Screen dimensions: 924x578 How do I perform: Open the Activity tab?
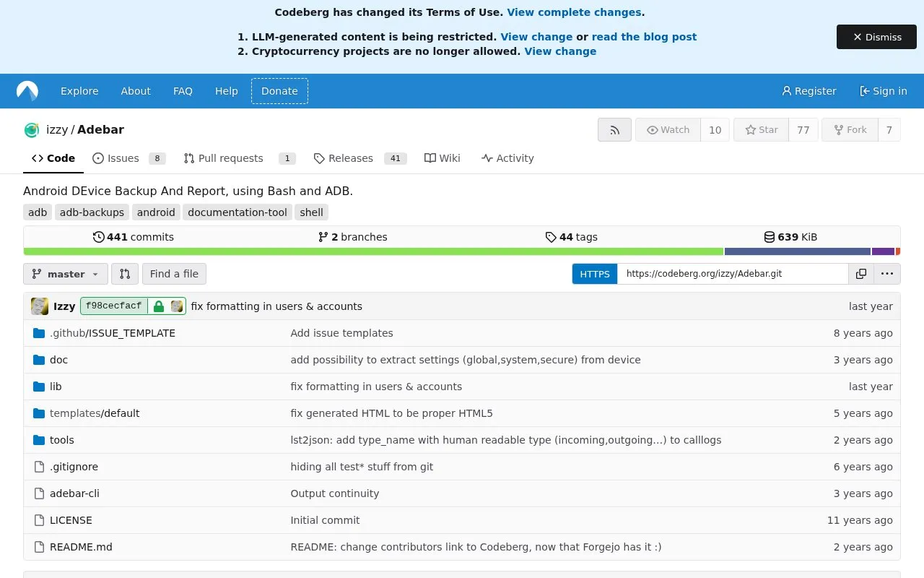tap(507, 158)
